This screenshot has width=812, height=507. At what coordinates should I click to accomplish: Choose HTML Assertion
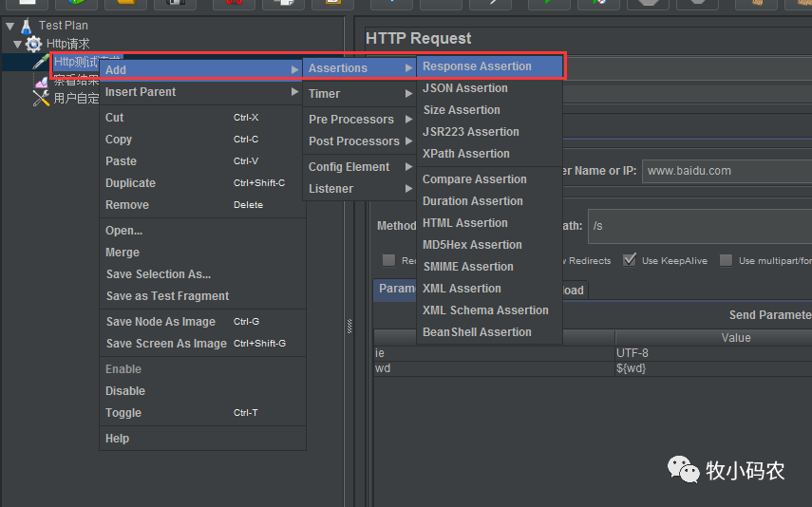pyautogui.click(x=489, y=223)
